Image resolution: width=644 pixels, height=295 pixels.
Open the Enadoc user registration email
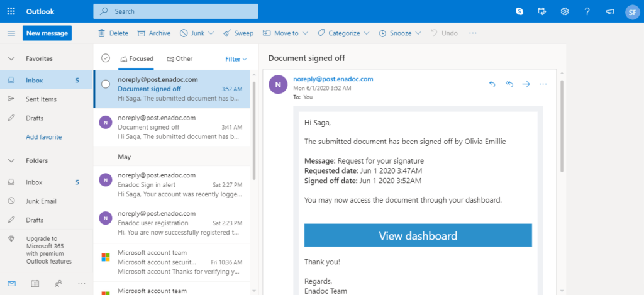point(172,223)
